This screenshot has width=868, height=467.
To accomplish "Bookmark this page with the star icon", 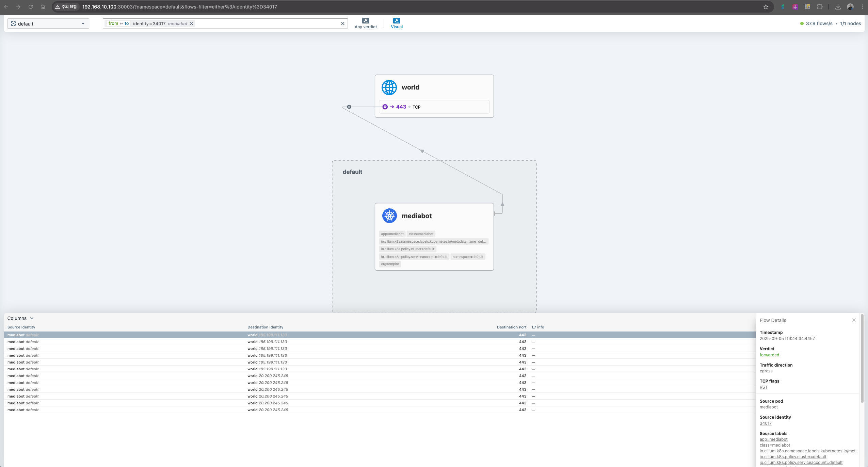I will click(766, 7).
